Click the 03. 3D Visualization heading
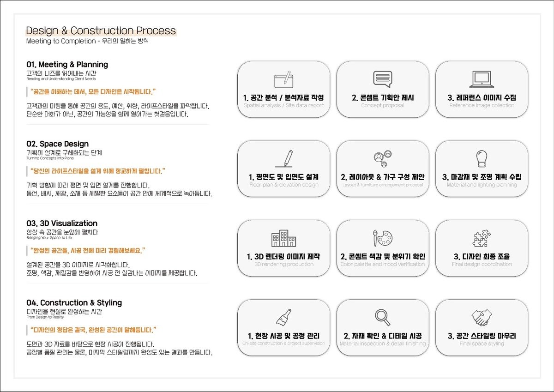Screen dimensions: 554x392 [62, 223]
